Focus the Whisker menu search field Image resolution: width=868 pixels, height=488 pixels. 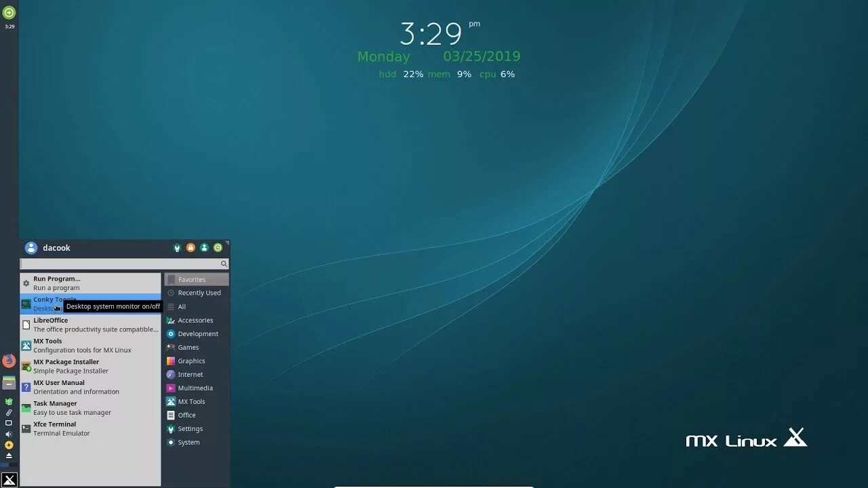124,264
